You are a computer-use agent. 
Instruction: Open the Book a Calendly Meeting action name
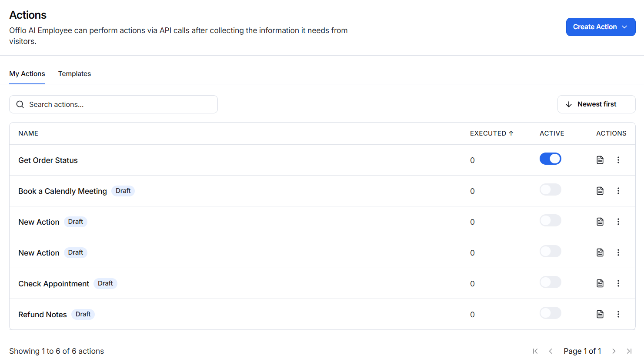pos(63,191)
